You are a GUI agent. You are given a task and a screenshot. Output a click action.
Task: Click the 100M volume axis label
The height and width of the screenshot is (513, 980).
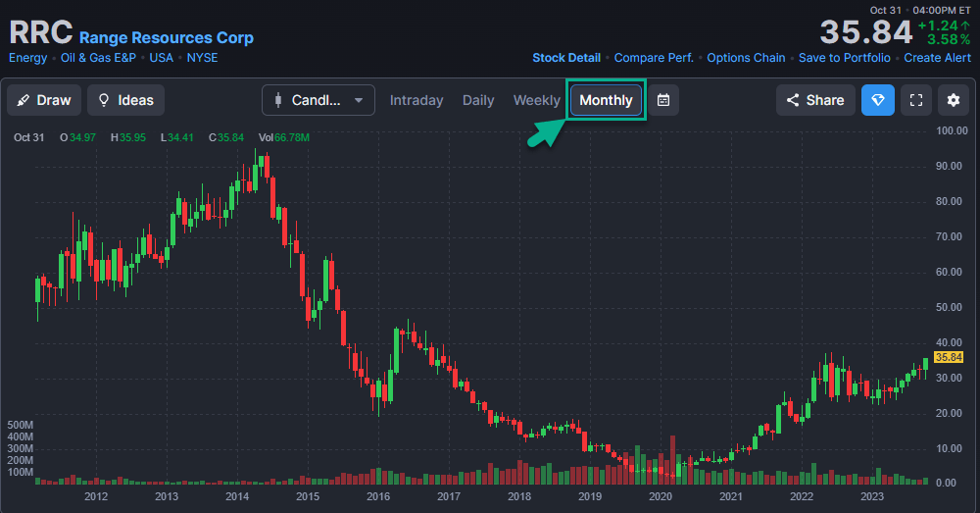pos(20,472)
